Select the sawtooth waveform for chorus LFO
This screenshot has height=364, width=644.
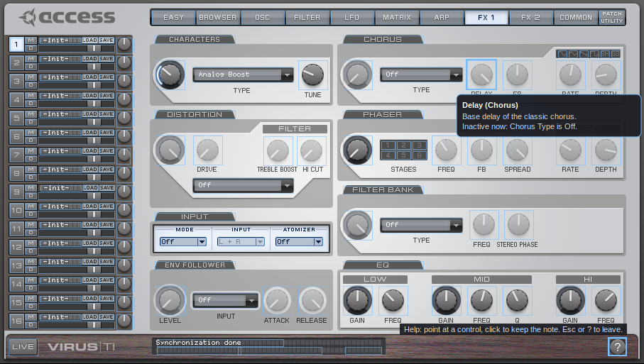click(583, 54)
